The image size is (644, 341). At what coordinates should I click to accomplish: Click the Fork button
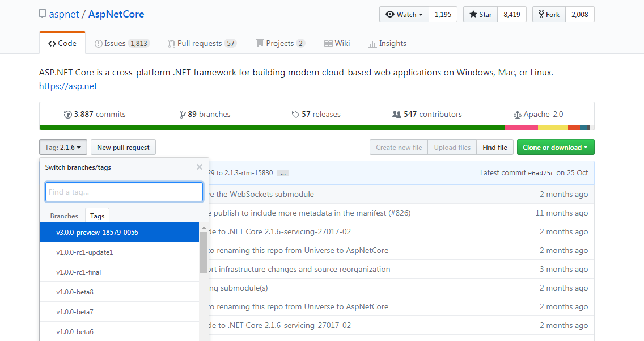(x=549, y=14)
